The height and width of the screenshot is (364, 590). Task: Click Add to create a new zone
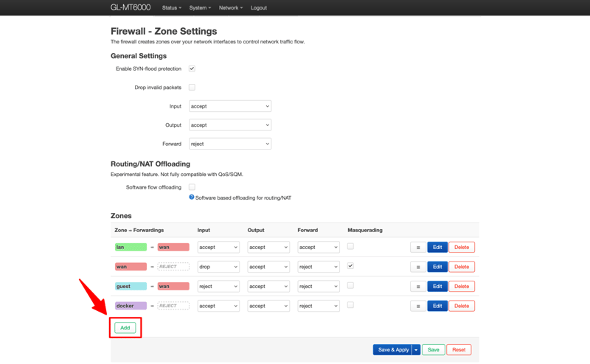pyautogui.click(x=125, y=328)
